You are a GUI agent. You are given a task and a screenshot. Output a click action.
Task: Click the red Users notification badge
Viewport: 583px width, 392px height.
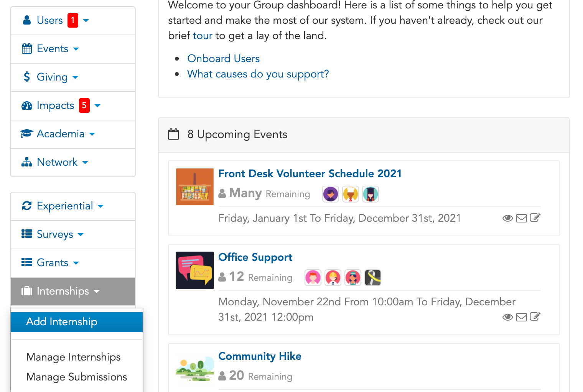click(73, 20)
